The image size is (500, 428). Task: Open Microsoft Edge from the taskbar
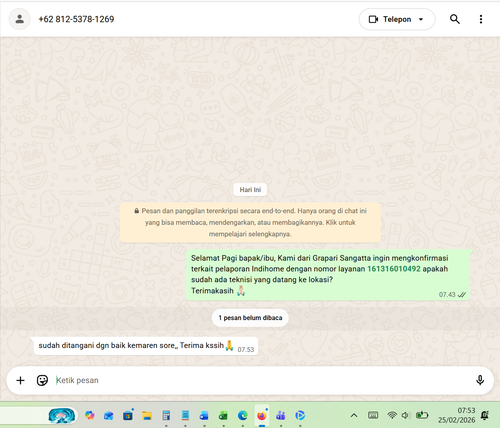pyautogui.click(x=243, y=415)
